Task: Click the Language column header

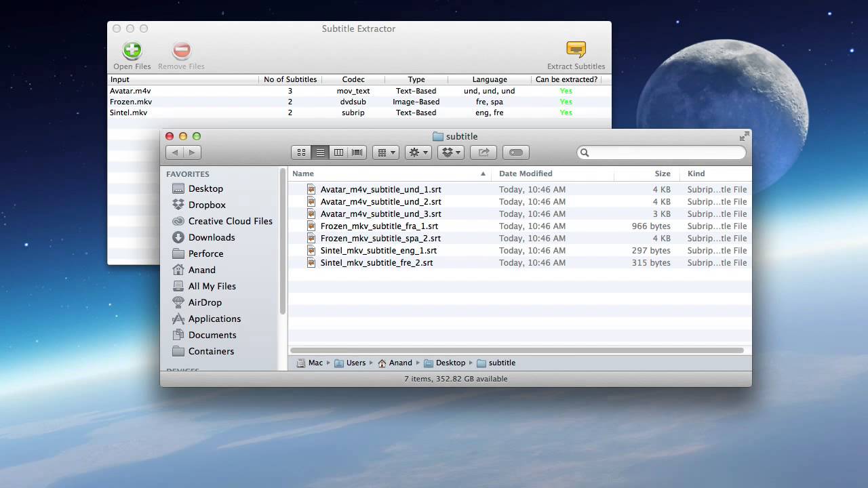Action: tap(490, 79)
